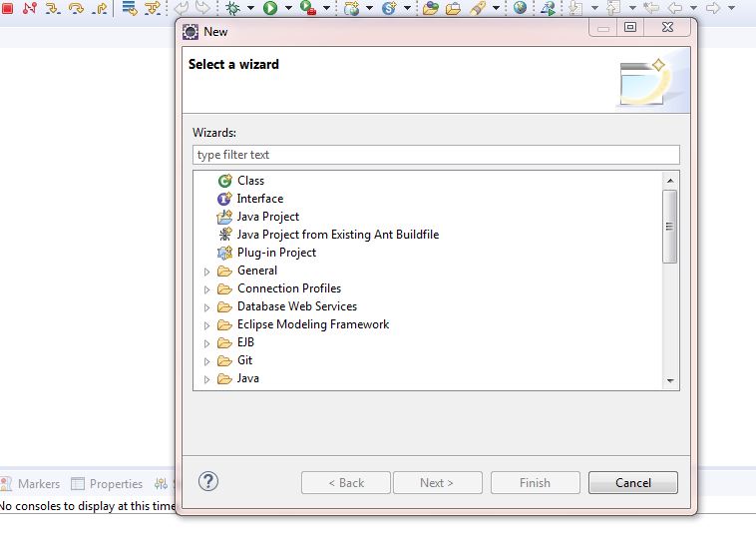Click the wizard list scroll-down arrow

pyautogui.click(x=670, y=381)
